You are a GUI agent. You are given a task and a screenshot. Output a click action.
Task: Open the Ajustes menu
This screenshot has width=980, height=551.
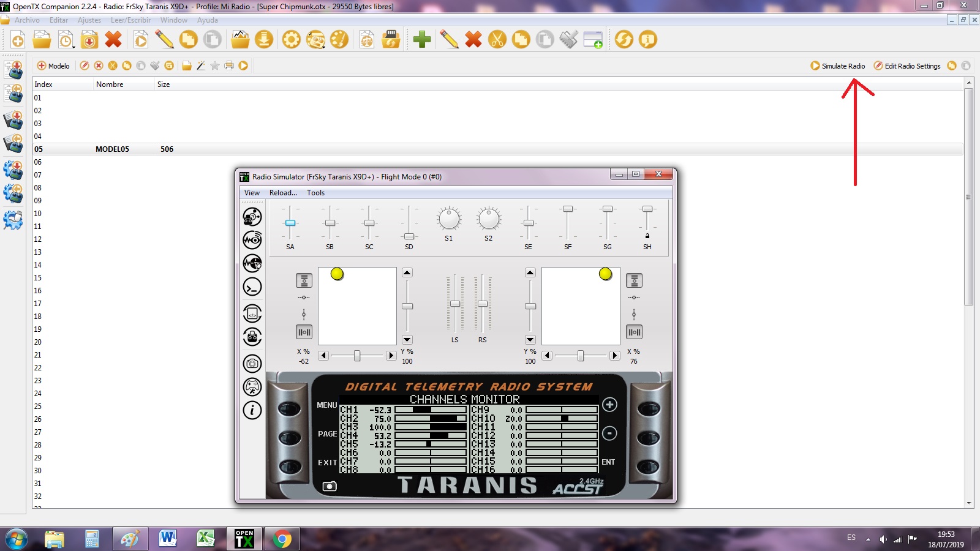point(89,20)
